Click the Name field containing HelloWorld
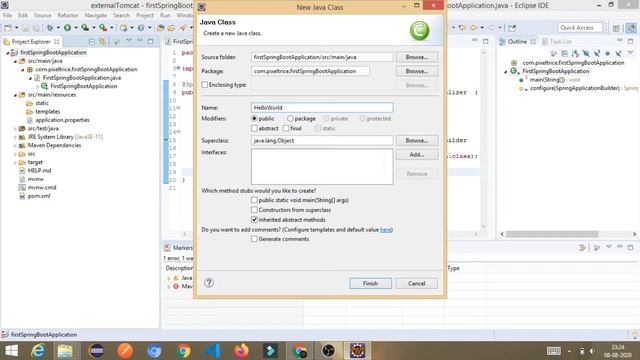The width and height of the screenshot is (640, 360). [322, 108]
